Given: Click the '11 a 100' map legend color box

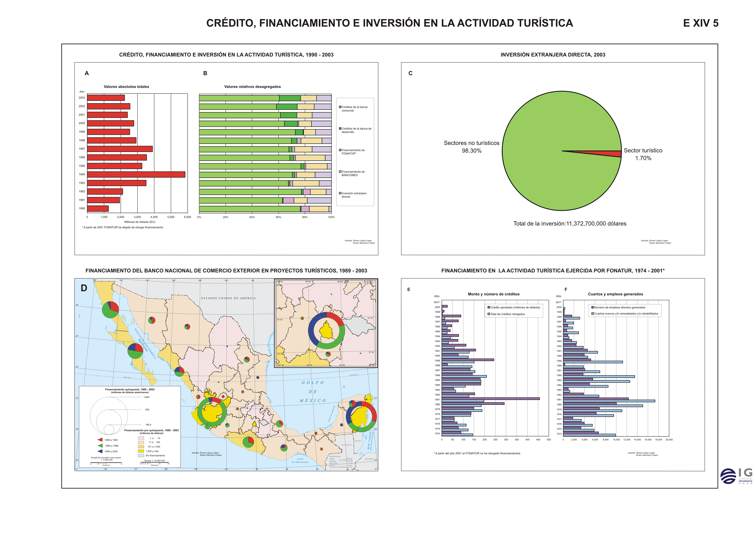Looking at the screenshot, I should [x=141, y=442].
